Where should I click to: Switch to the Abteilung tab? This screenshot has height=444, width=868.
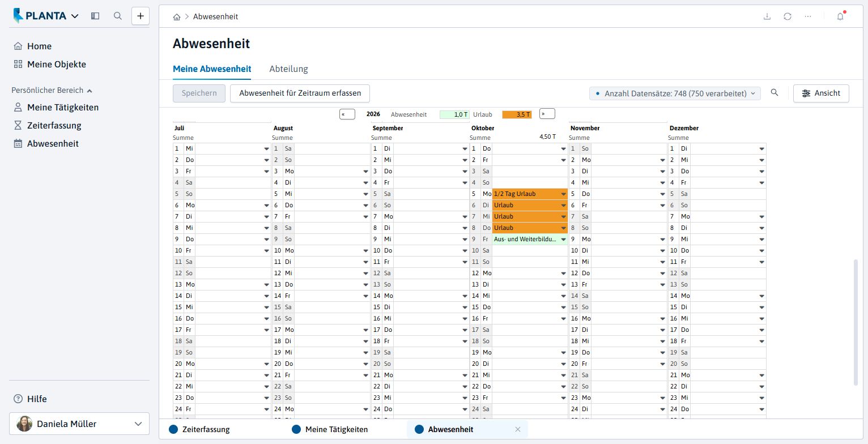click(288, 69)
